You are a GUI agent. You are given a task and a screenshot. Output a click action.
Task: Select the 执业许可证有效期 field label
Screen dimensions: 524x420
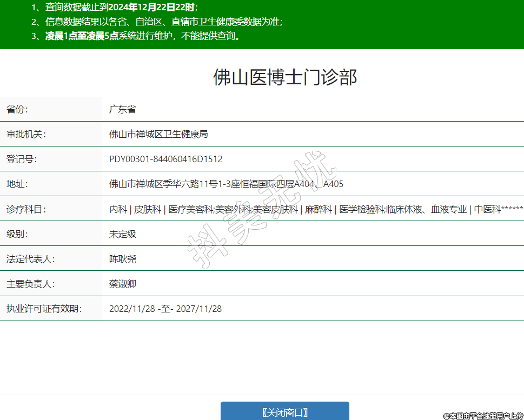[x=44, y=309]
